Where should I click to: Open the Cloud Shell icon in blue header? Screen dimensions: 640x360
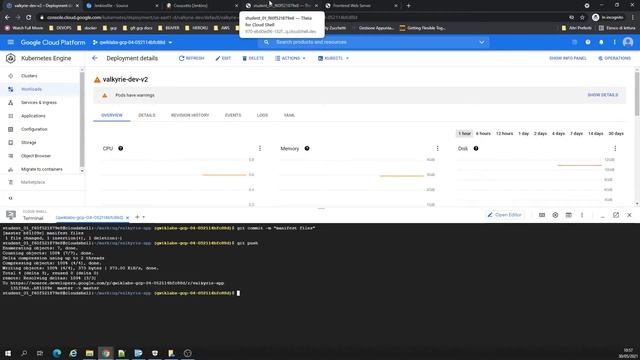574,42
